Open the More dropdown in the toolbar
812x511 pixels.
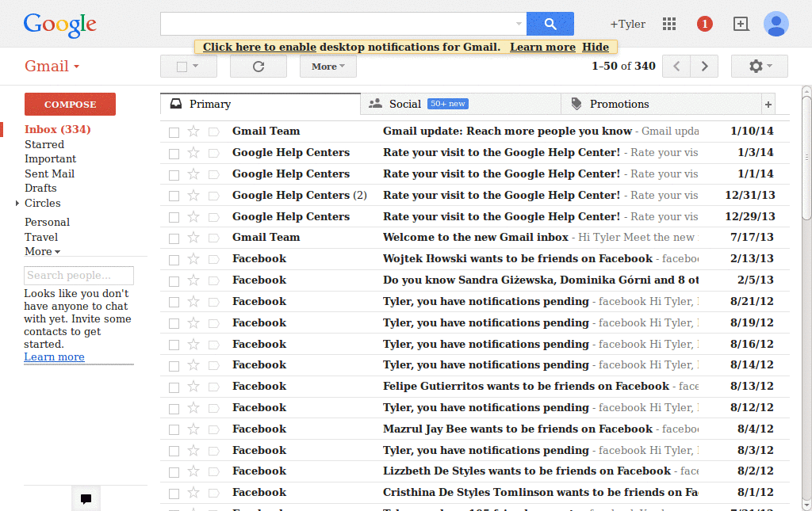327,66
